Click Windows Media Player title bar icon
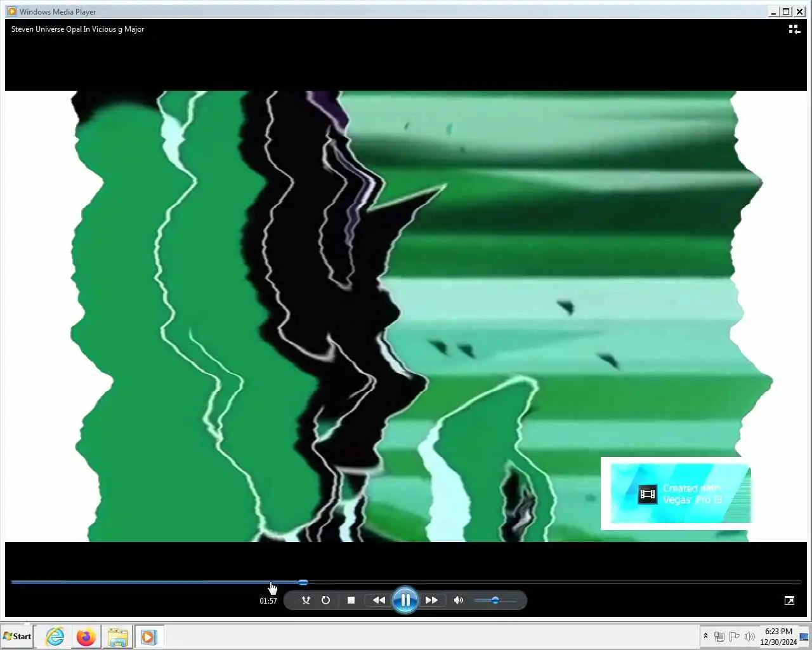This screenshot has width=812, height=650. coord(11,11)
